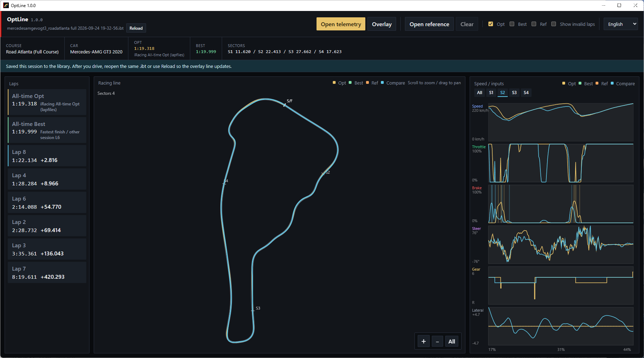Image resolution: width=644 pixels, height=358 pixels.
Task: Click Open reference button
Action: pyautogui.click(x=429, y=24)
